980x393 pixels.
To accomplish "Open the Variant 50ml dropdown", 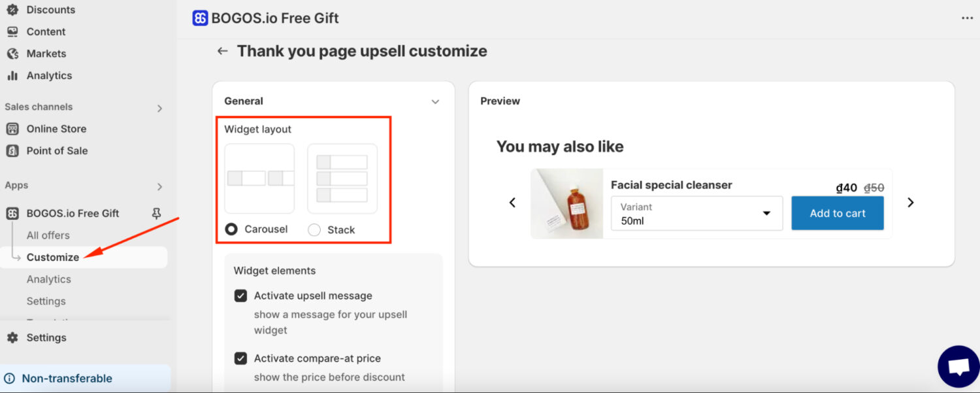I will (697, 213).
